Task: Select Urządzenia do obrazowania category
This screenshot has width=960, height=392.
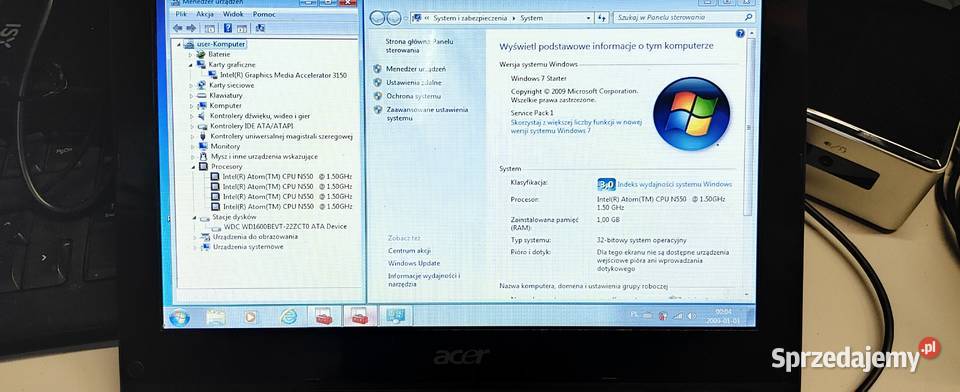Action: 255,236
